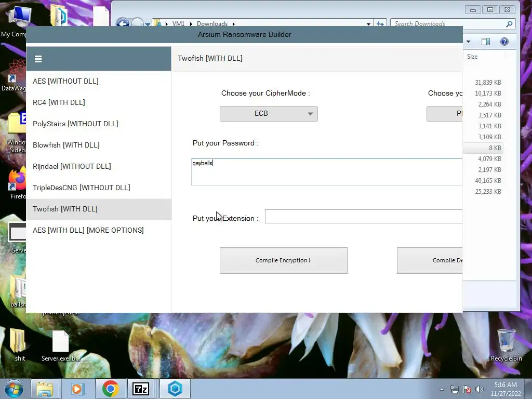The image size is (532, 399).
Task: Click Back arrow in Explorer window
Action: pos(123,24)
